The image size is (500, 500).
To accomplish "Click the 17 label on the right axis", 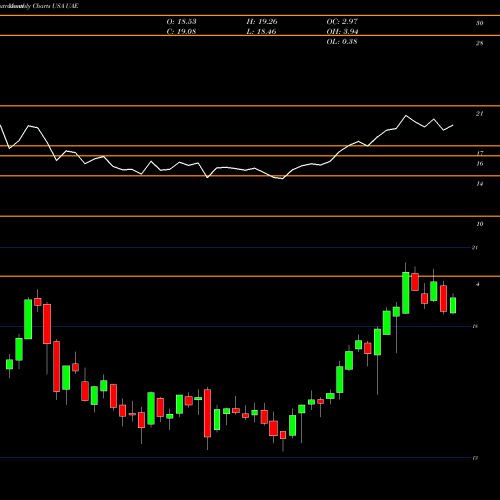I will pyautogui.click(x=479, y=153).
